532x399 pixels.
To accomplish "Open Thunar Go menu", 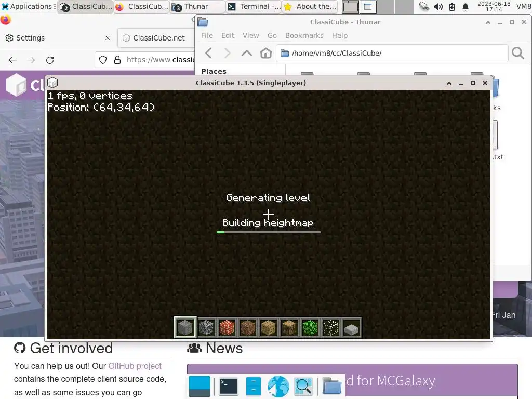I will click(272, 36).
